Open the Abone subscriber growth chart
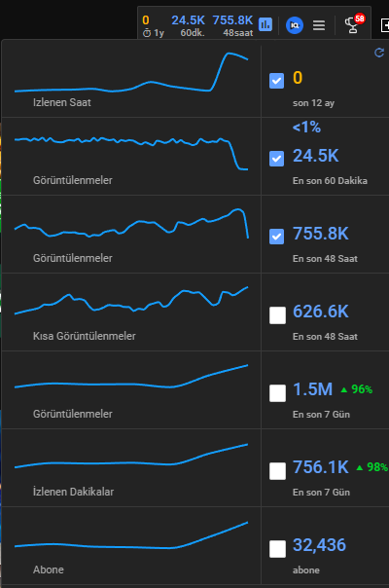The width and height of the screenshot is (389, 588). 131,546
